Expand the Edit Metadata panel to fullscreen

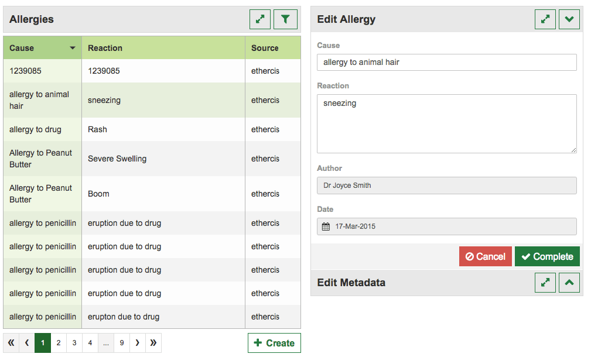click(545, 283)
